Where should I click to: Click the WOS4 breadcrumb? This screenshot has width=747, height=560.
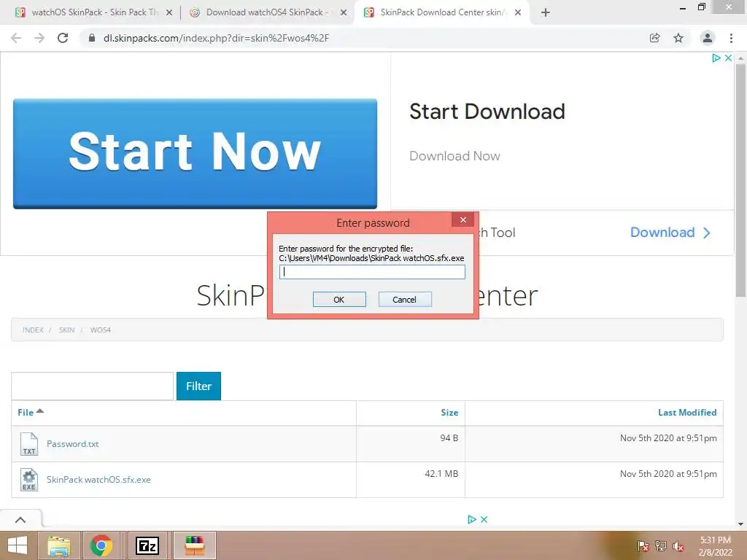click(x=101, y=330)
